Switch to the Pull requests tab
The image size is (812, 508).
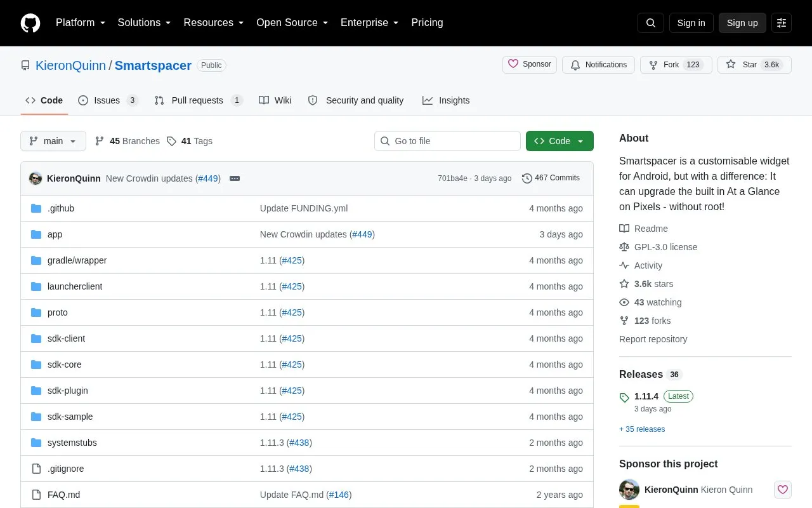199,100
